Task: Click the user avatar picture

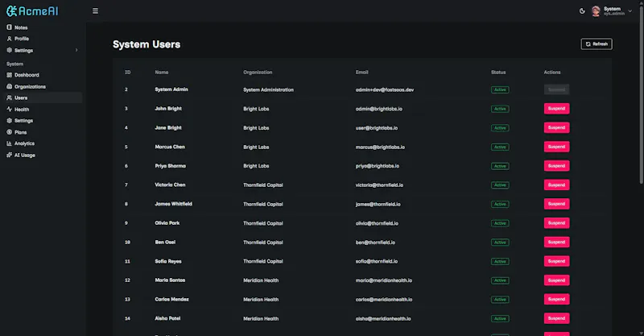Action: click(596, 11)
